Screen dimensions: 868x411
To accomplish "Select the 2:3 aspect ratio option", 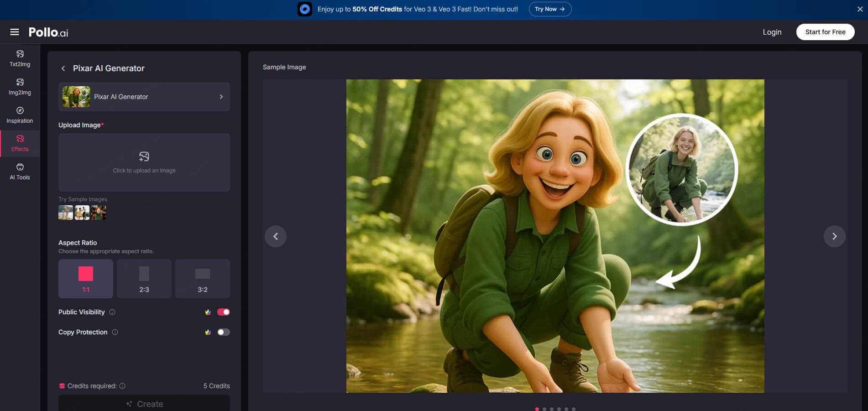I will [x=144, y=278].
